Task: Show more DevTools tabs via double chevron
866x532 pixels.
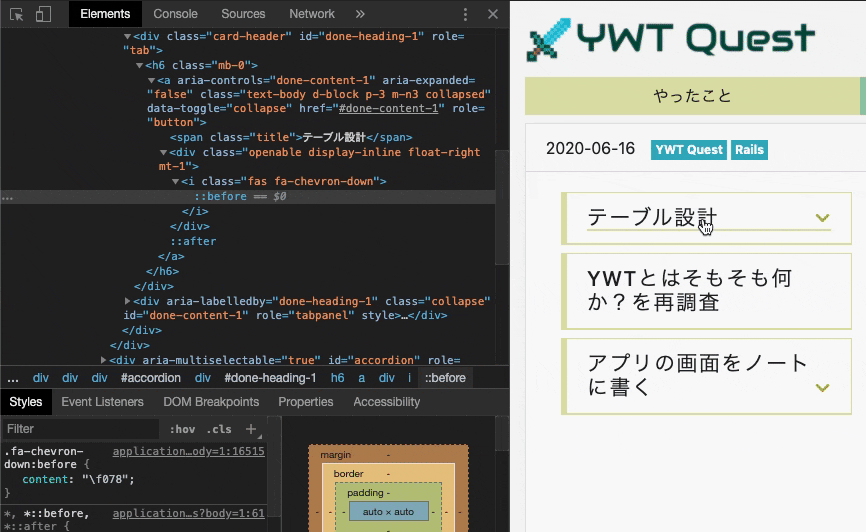Action: (360, 14)
